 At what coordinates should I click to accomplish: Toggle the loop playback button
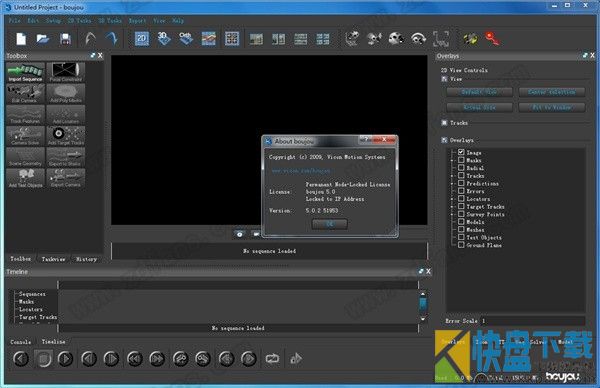[x=272, y=359]
